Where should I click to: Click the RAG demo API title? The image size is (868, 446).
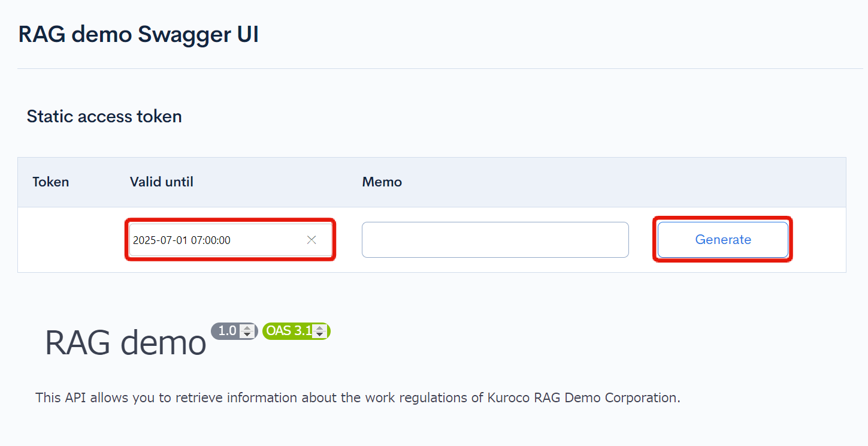[125, 343]
